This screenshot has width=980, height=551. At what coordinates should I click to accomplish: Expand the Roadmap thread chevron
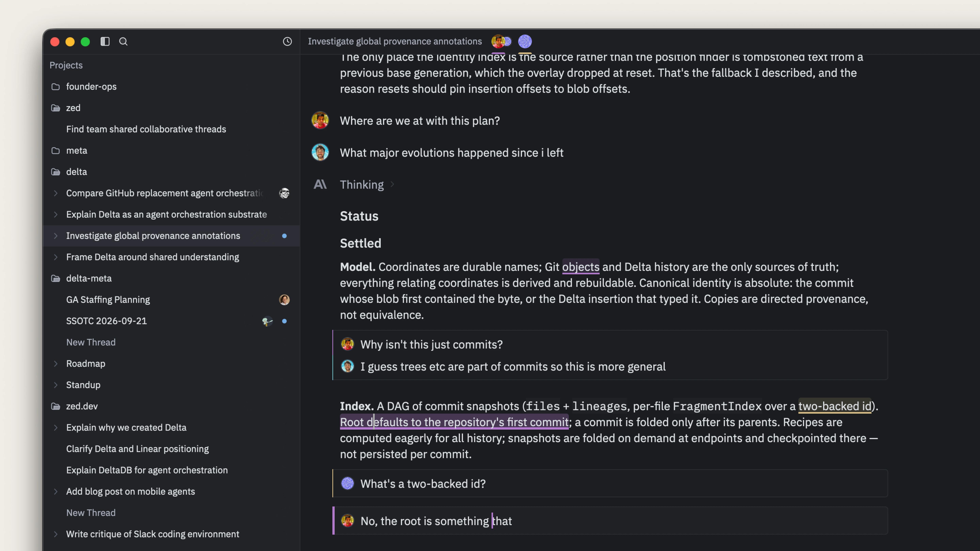(55, 364)
